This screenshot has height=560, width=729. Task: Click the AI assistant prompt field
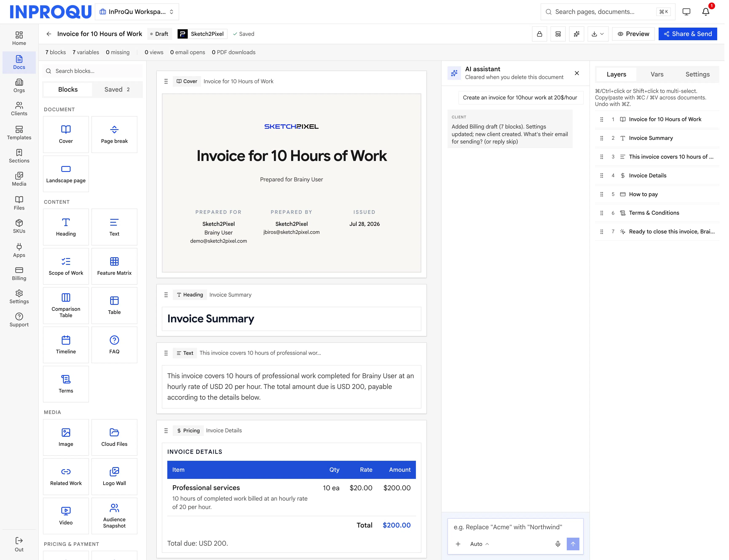click(515, 527)
